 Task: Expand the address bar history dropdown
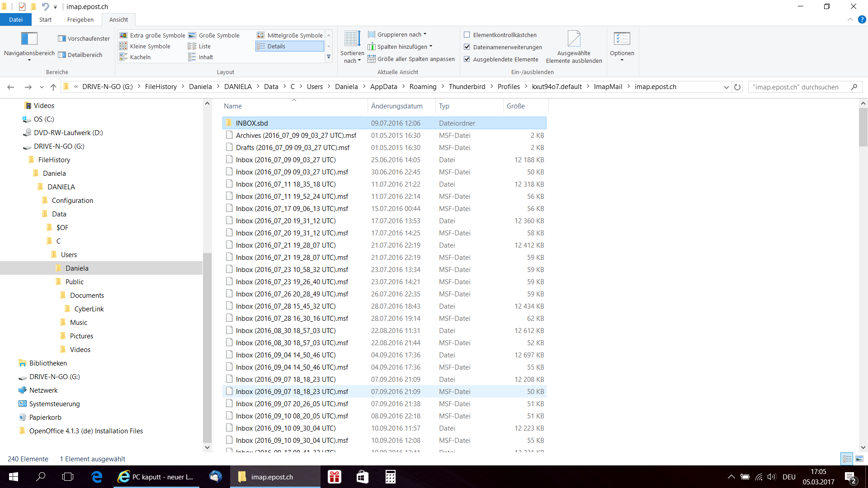pyautogui.click(x=726, y=87)
